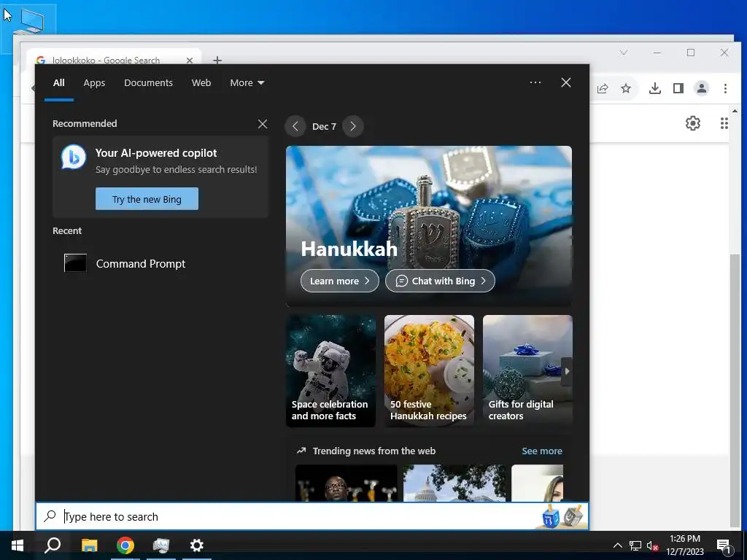
Task: Open the See more trending news link
Action: tap(542, 451)
